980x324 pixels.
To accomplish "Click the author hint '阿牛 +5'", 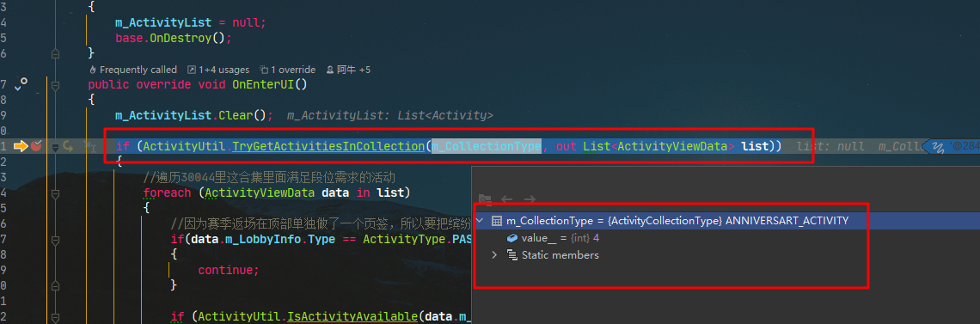I will point(349,70).
